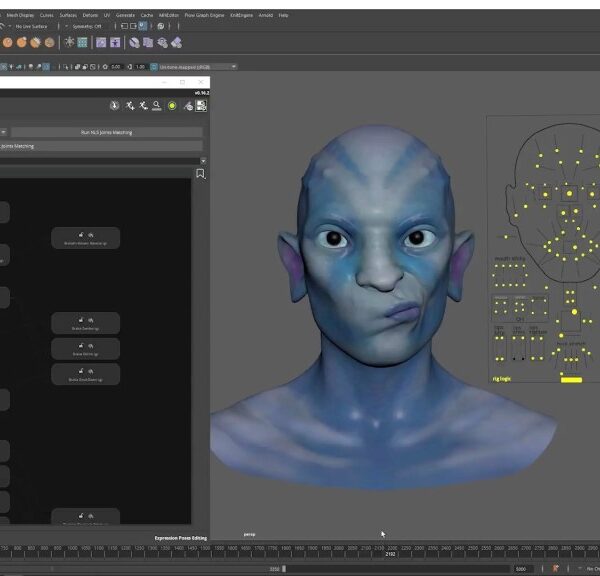Image resolution: width=600 pixels, height=576 pixels.
Task: Click the Joints Matching section bar
Action: 101,146
